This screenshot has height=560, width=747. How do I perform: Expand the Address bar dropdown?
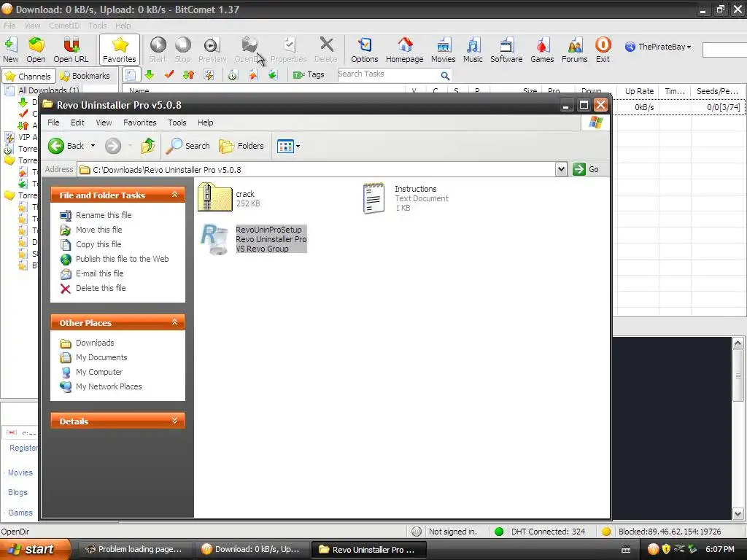[561, 169]
